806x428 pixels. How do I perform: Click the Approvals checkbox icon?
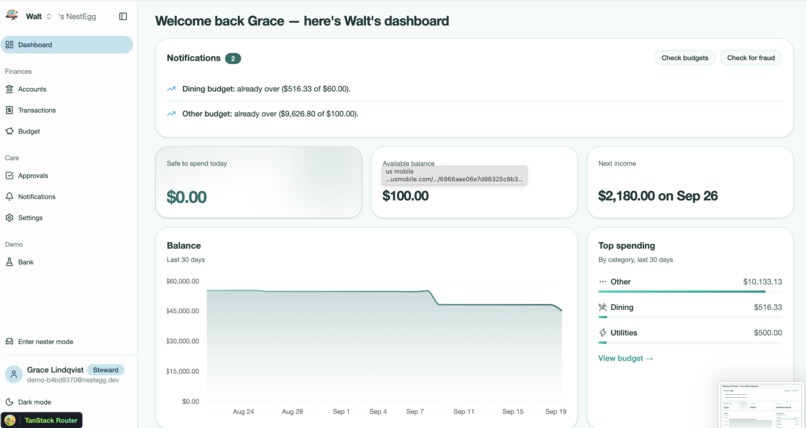coord(9,175)
